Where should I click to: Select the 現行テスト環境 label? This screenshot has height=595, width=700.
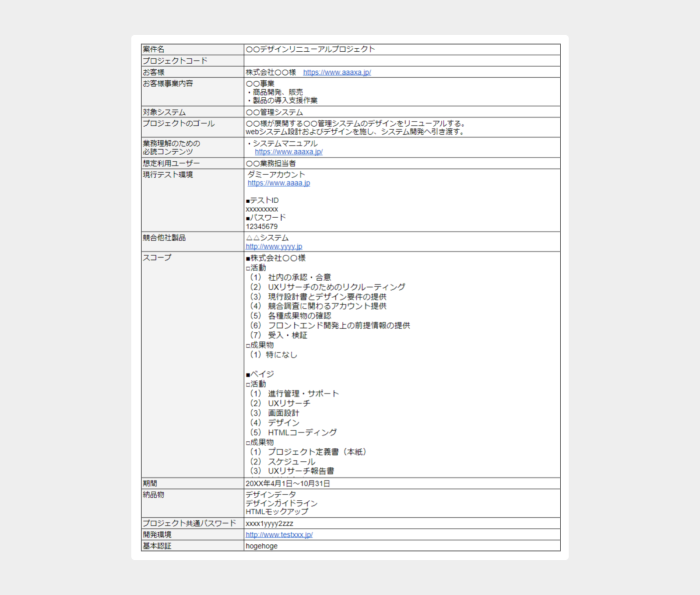[167, 174]
